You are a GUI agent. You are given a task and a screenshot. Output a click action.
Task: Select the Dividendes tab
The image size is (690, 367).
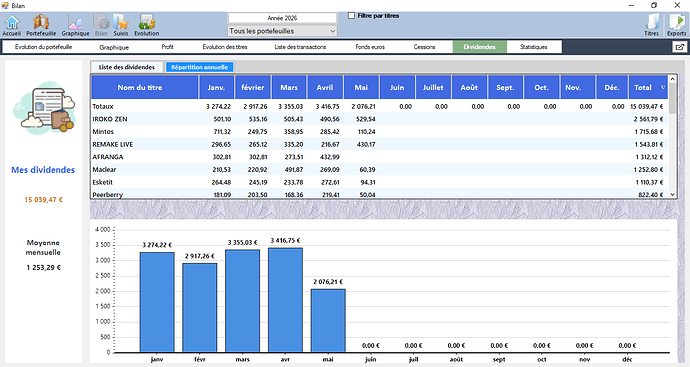[x=479, y=47]
